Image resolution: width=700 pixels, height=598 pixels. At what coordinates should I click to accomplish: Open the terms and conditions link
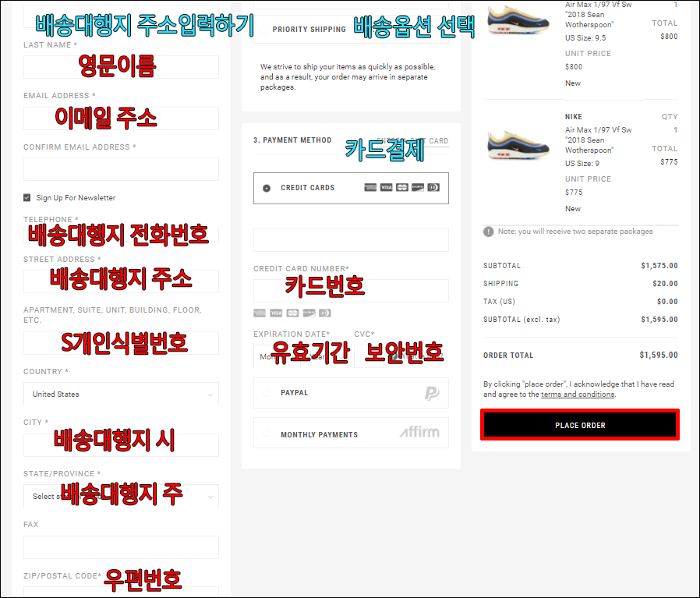coord(578,395)
